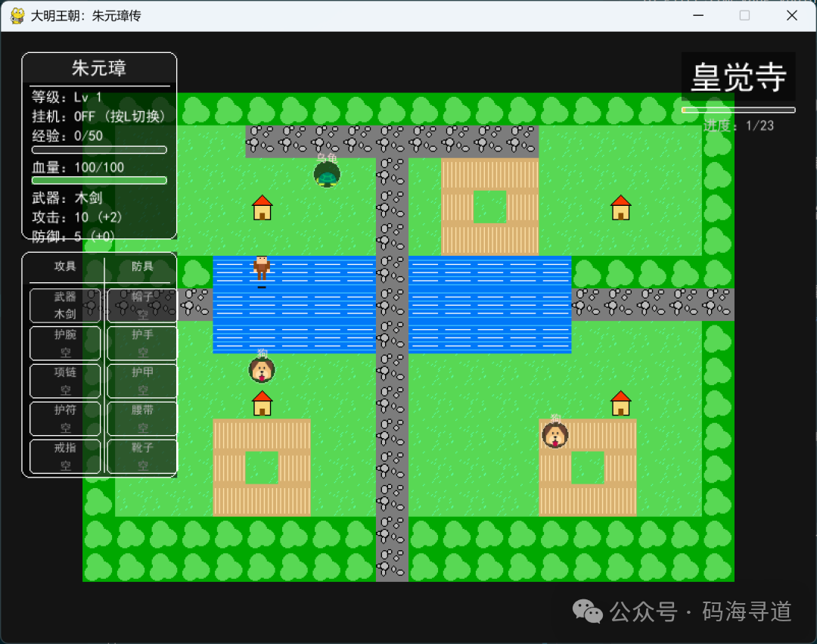The width and height of the screenshot is (817, 644).
Task: Click the 朱元璋 character name heading
Action: coord(99,68)
